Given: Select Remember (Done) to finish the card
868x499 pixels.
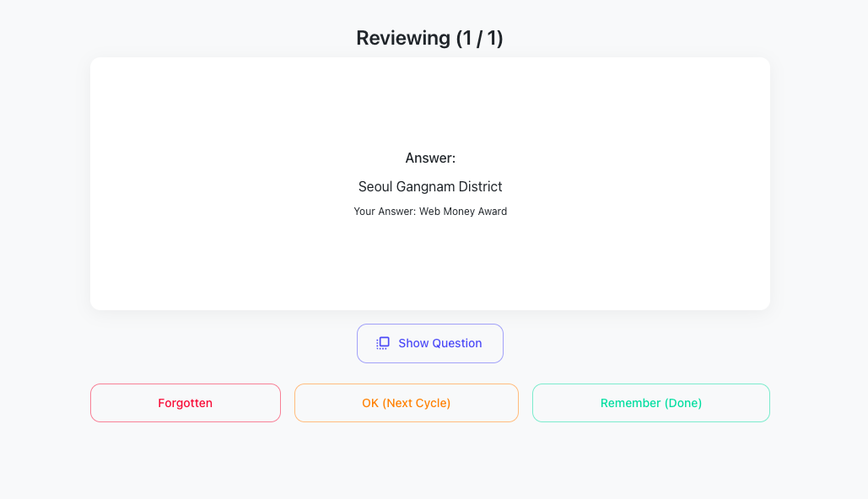Looking at the screenshot, I should coord(650,403).
